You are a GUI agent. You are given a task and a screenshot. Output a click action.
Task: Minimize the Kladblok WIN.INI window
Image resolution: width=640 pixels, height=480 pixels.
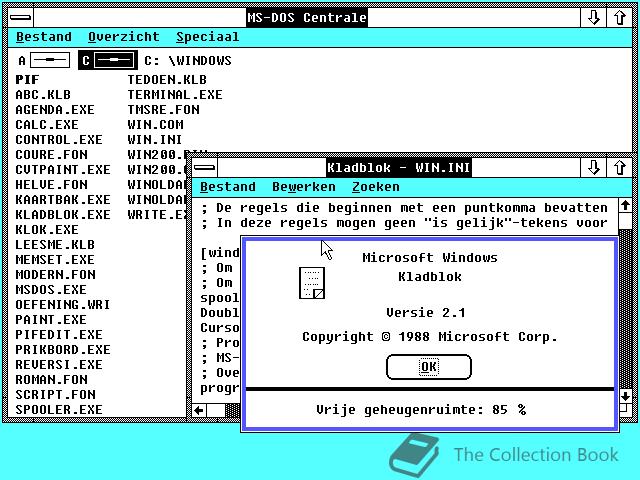[593, 167]
